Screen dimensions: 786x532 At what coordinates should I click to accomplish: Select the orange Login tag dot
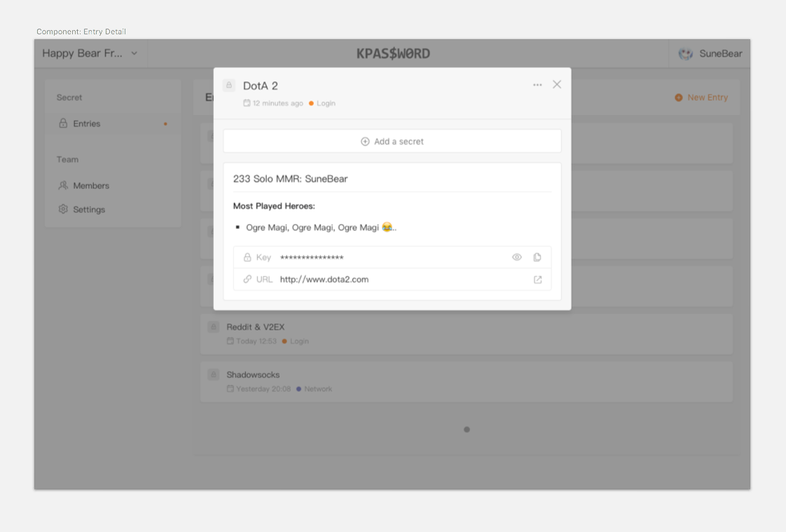pyautogui.click(x=311, y=103)
